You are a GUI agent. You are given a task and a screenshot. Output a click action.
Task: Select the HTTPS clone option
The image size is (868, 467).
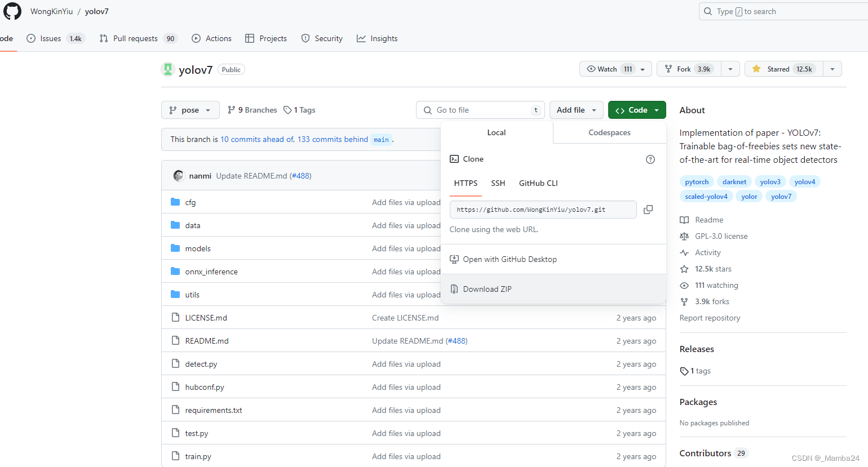click(466, 183)
